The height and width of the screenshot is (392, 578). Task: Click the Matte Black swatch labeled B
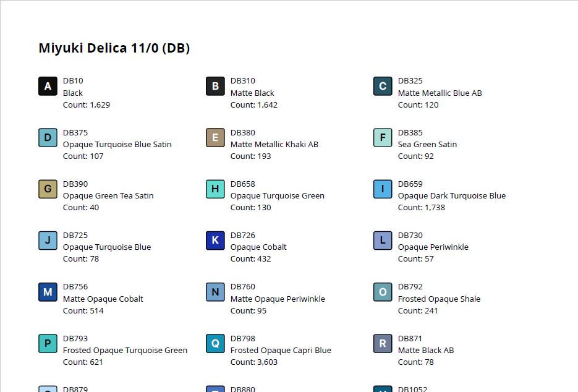(x=215, y=87)
